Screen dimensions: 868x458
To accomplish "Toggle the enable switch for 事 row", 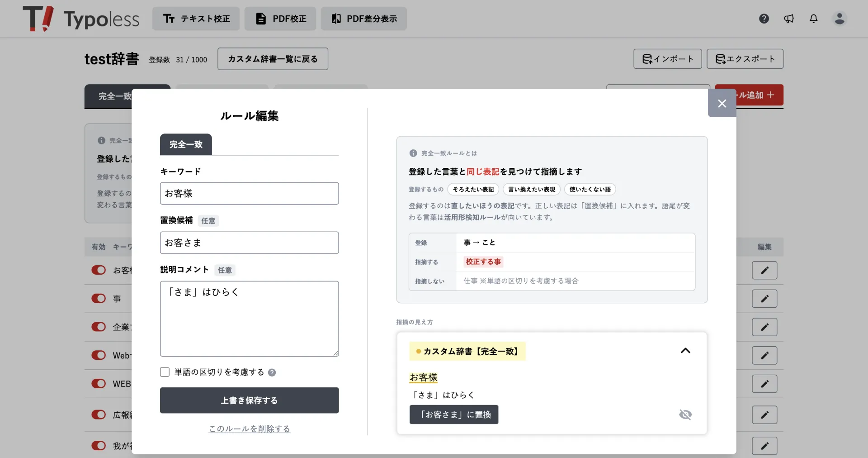I will (99, 299).
